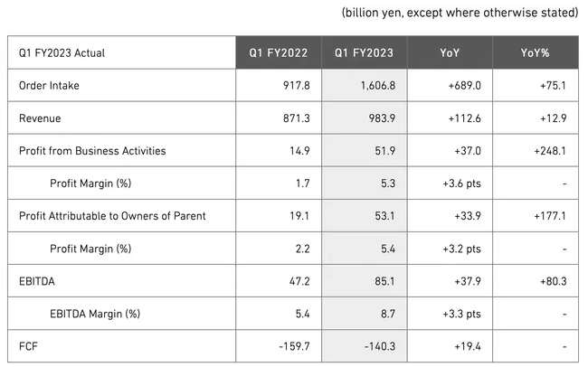Screen dimensions: 588x367
Task: Click the +248.1 YoY% value
Action: pos(550,150)
